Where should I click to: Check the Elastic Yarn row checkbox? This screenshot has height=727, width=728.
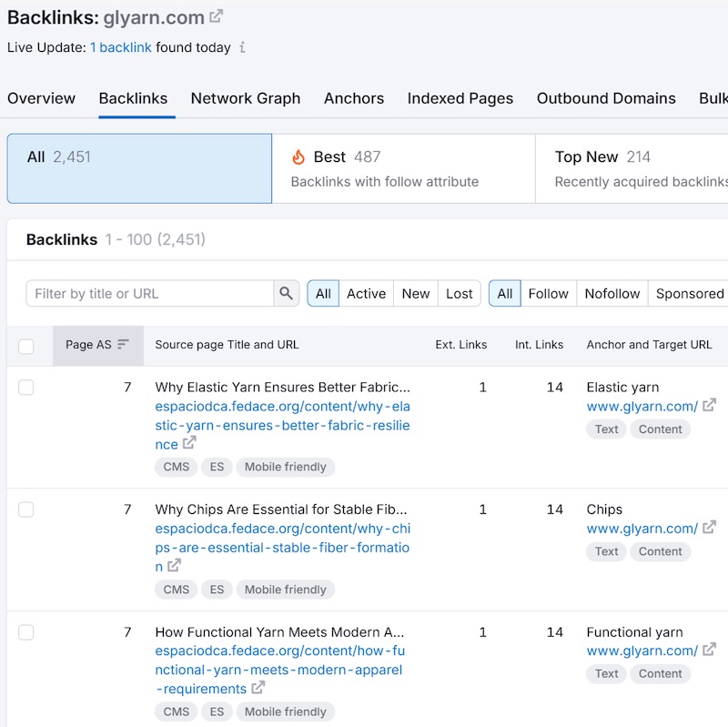(26, 388)
